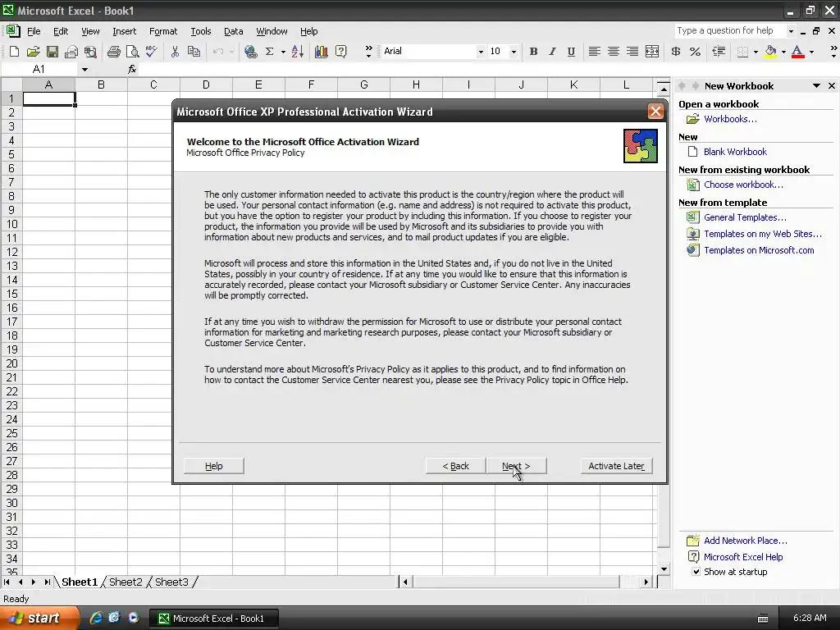The height and width of the screenshot is (630, 840).
Task: Click the General Templates link
Action: 745,217
